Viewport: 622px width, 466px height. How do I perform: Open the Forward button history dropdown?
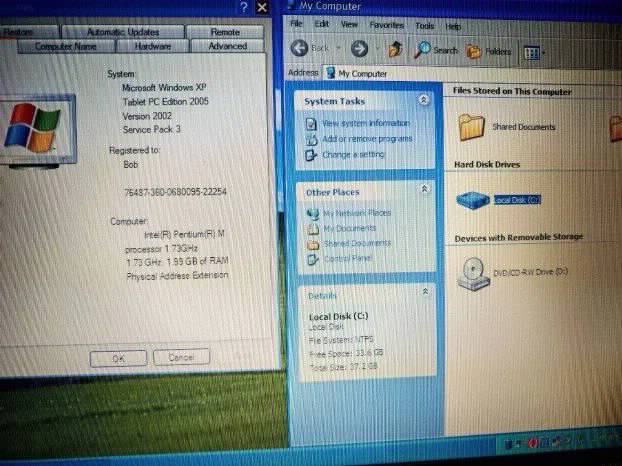click(376, 49)
